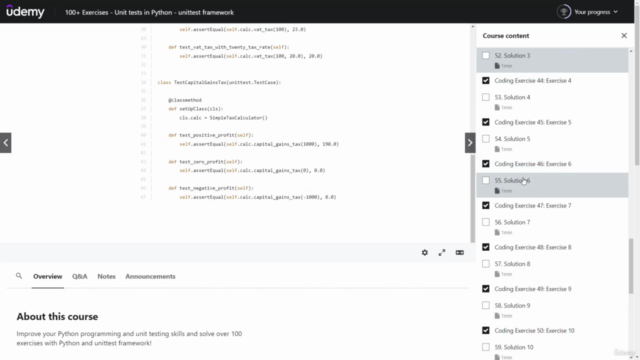
Task: Click the course title in header
Action: click(149, 12)
